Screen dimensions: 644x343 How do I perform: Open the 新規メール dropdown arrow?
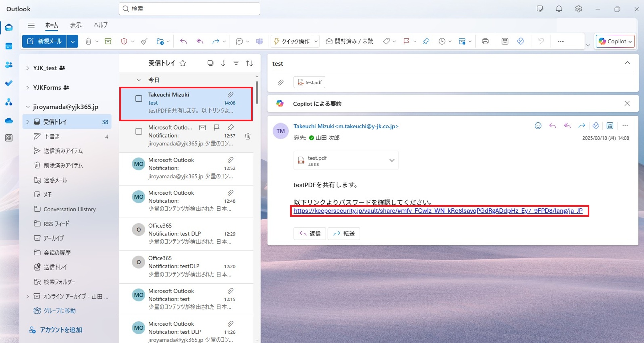(x=72, y=41)
